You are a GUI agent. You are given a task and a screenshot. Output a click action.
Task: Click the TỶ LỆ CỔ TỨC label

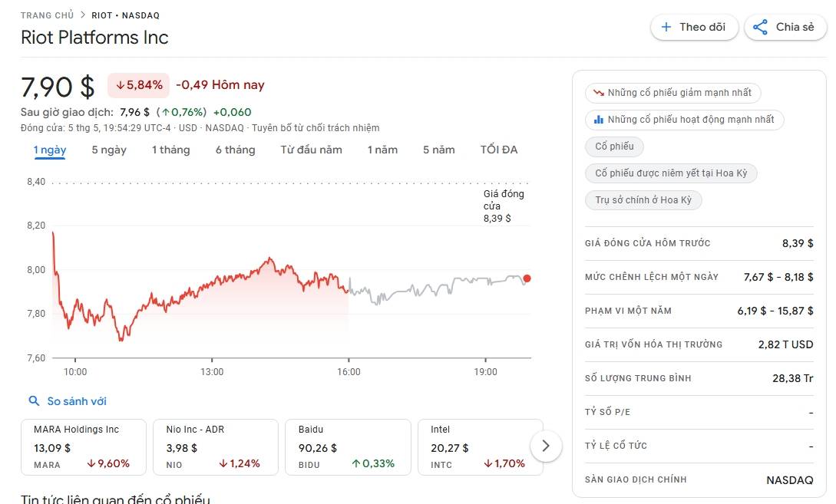[x=616, y=446]
